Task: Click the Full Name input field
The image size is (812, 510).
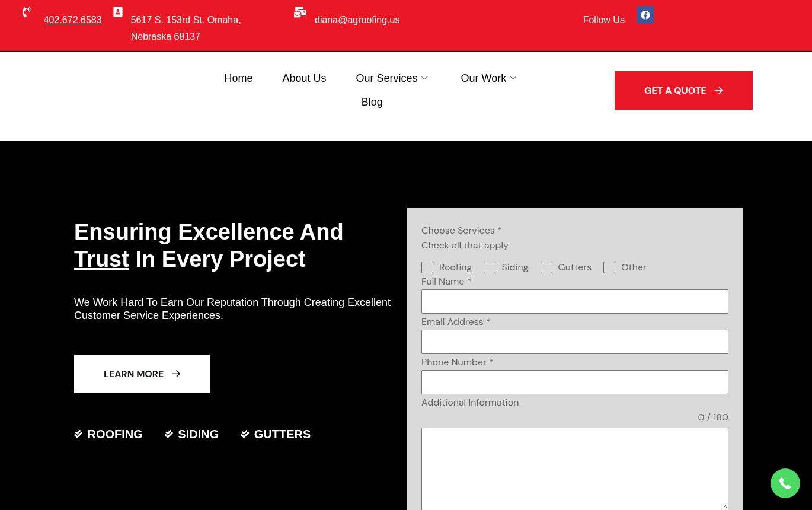Action: [575, 301]
